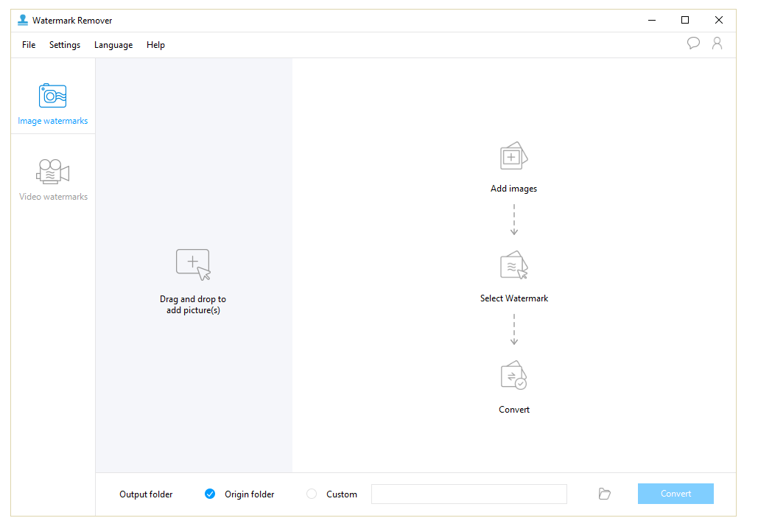
Task: Open the Language menu
Action: click(113, 45)
